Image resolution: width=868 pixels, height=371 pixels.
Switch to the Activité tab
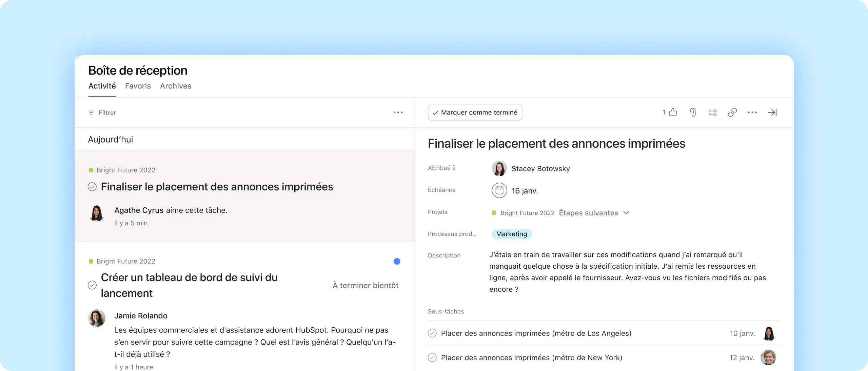(x=102, y=86)
